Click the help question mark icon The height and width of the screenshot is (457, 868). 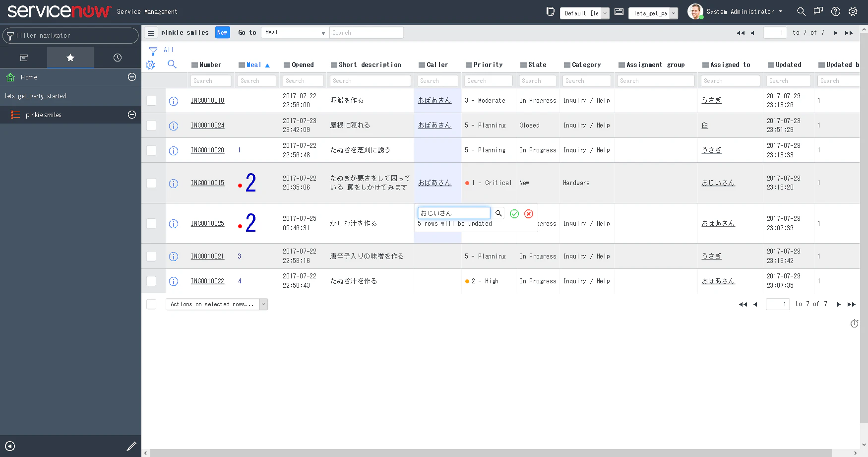point(836,11)
